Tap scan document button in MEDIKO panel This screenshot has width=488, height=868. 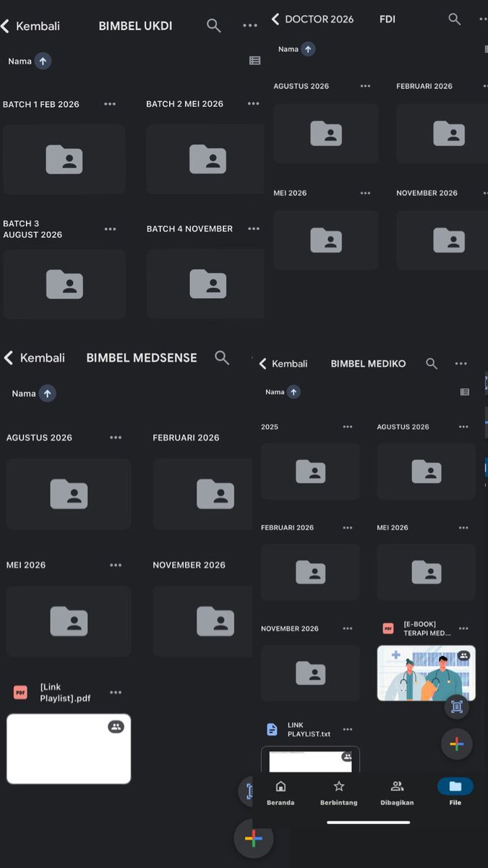[457, 707]
